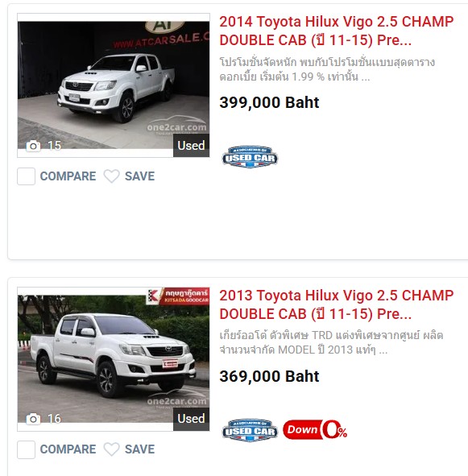The image size is (468, 476).
Task: Open the white 2013 Hilux photo thumbnail
Action: point(114,359)
